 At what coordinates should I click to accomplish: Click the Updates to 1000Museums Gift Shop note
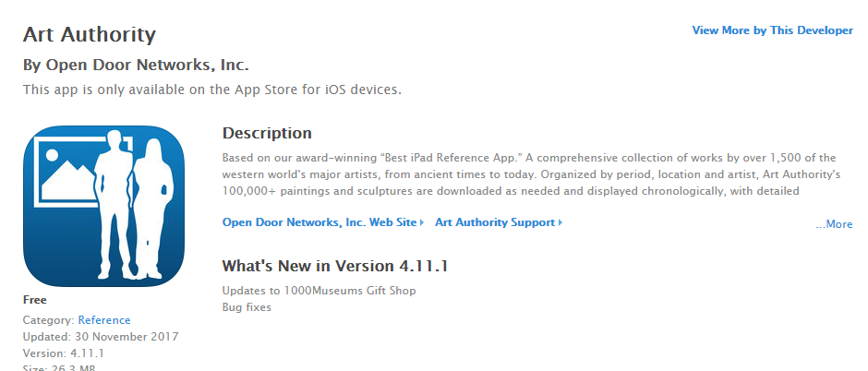(x=319, y=291)
